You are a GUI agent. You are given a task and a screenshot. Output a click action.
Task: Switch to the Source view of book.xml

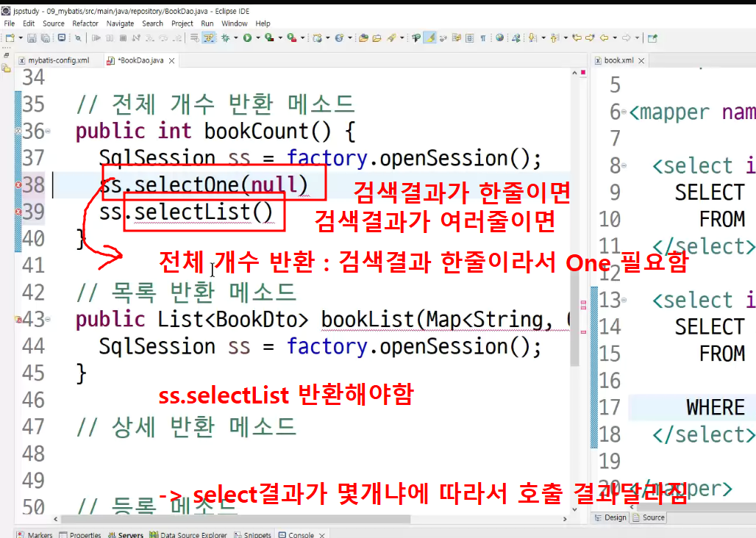pos(649,517)
